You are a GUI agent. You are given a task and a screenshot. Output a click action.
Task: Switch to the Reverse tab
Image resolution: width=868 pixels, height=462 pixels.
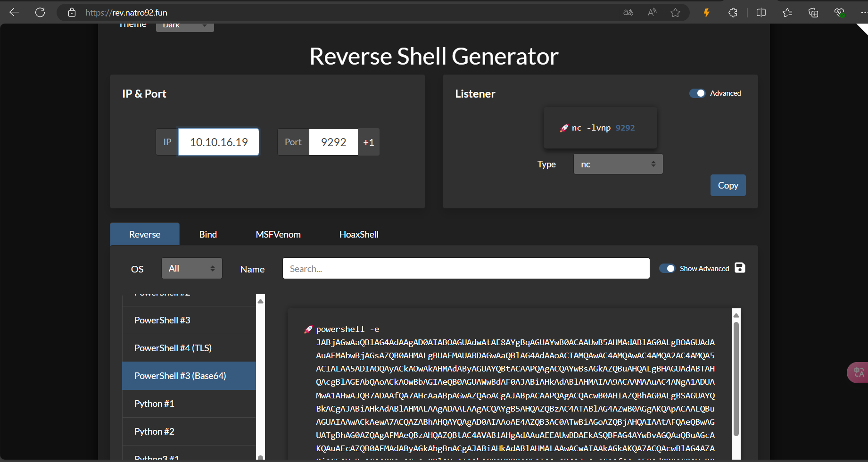[x=145, y=234]
